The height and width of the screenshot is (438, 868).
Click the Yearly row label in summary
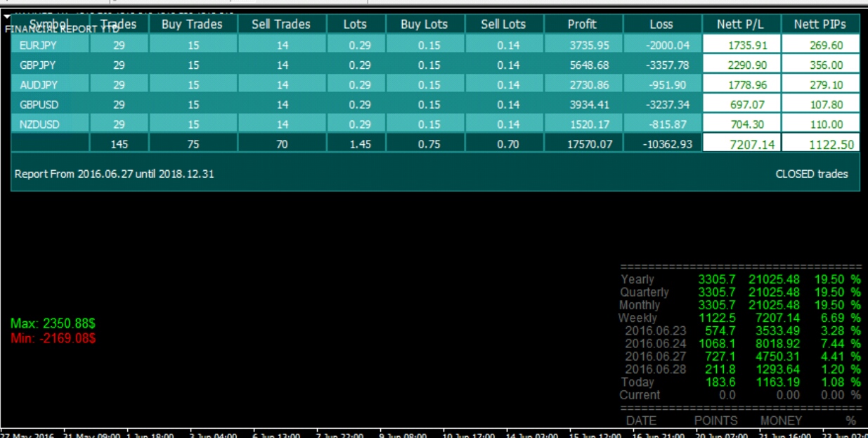637,279
